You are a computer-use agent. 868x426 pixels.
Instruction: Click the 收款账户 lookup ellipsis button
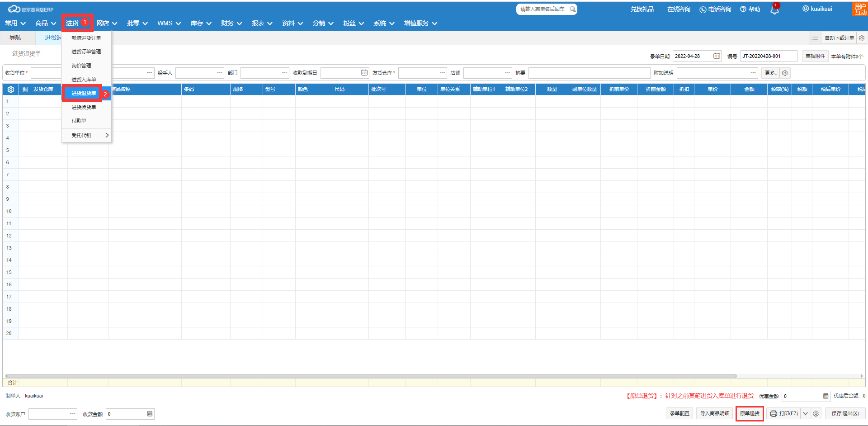(x=72, y=414)
